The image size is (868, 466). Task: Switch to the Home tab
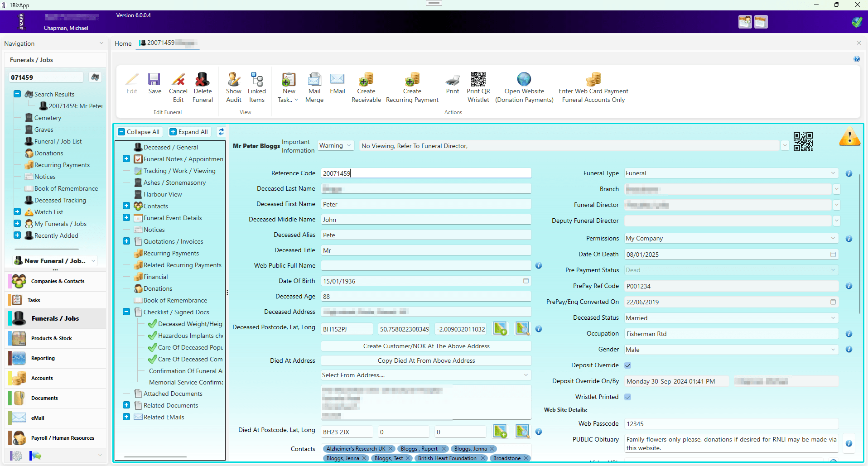click(123, 43)
